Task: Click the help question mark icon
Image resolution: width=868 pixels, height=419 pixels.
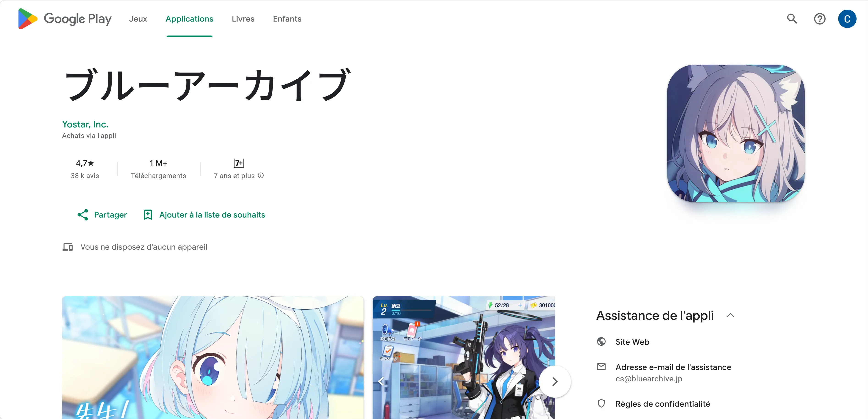Action: click(820, 19)
